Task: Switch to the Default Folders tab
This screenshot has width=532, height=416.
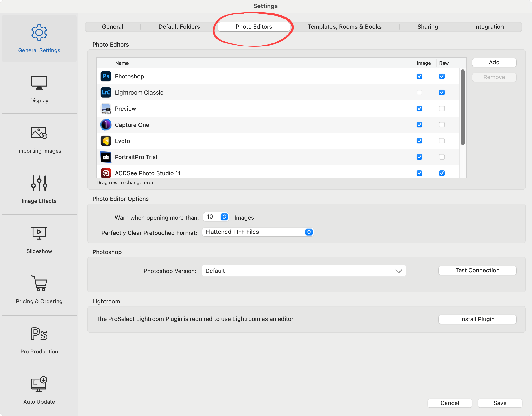Action: pos(179,27)
